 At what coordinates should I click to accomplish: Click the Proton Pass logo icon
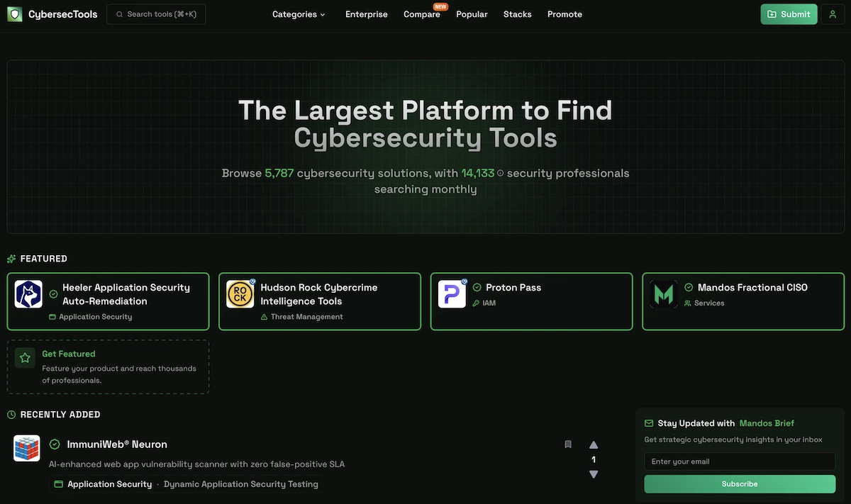[x=452, y=293]
